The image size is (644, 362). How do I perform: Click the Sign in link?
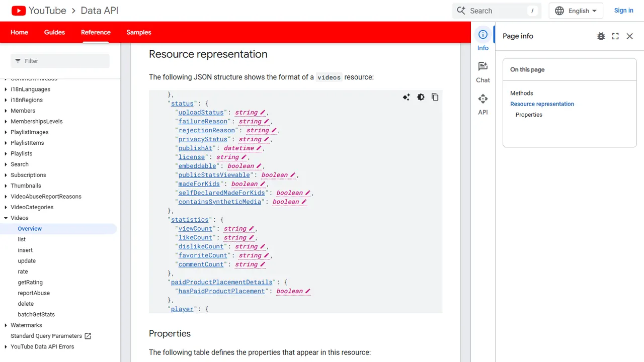623,11
